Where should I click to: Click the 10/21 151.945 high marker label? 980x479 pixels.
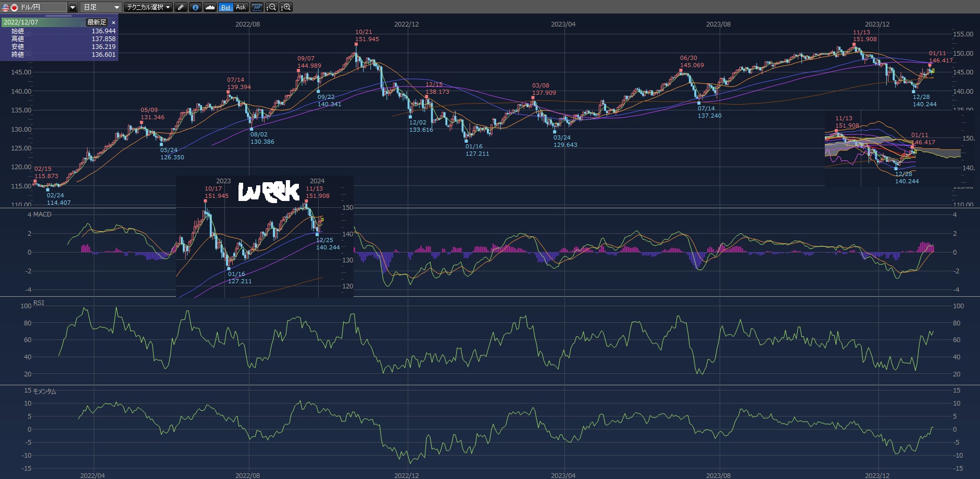[367, 36]
